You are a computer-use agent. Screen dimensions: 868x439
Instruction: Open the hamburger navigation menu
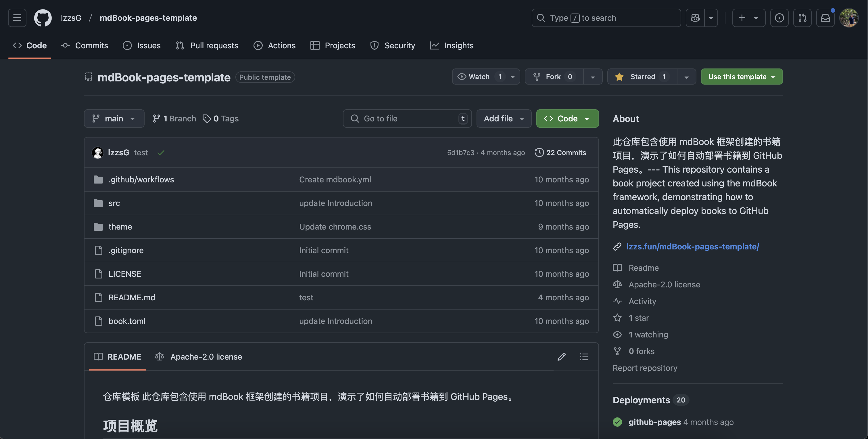tap(17, 18)
